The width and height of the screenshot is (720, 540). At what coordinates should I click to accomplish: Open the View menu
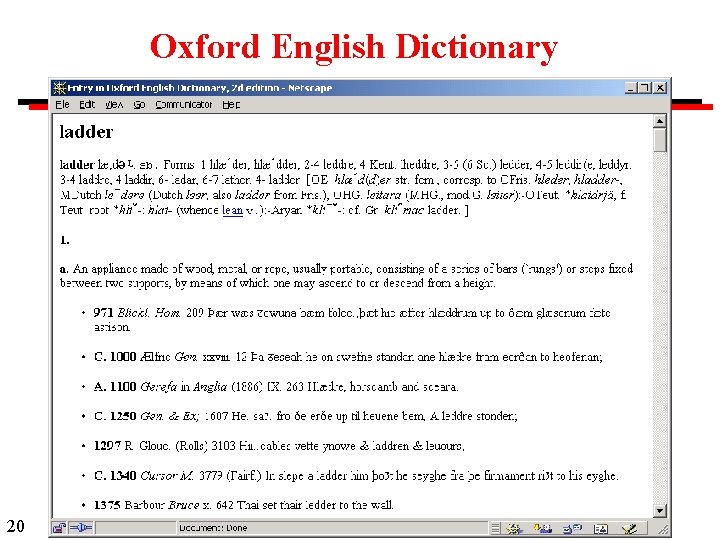click(x=114, y=105)
